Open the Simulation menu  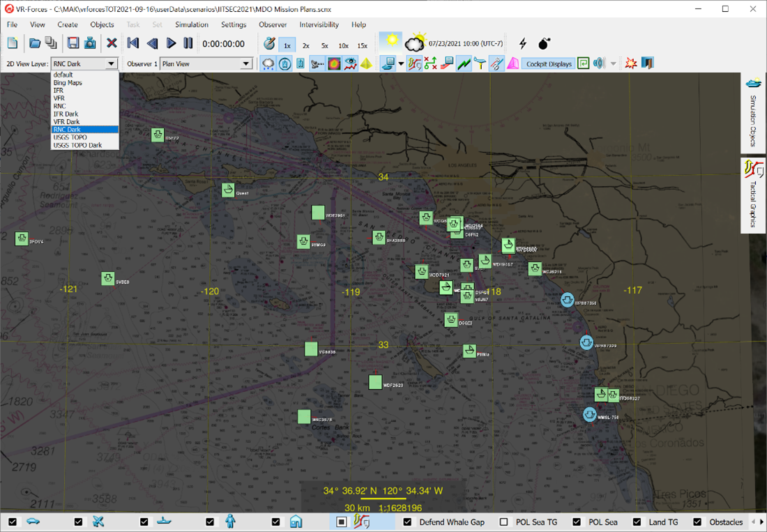tap(191, 24)
